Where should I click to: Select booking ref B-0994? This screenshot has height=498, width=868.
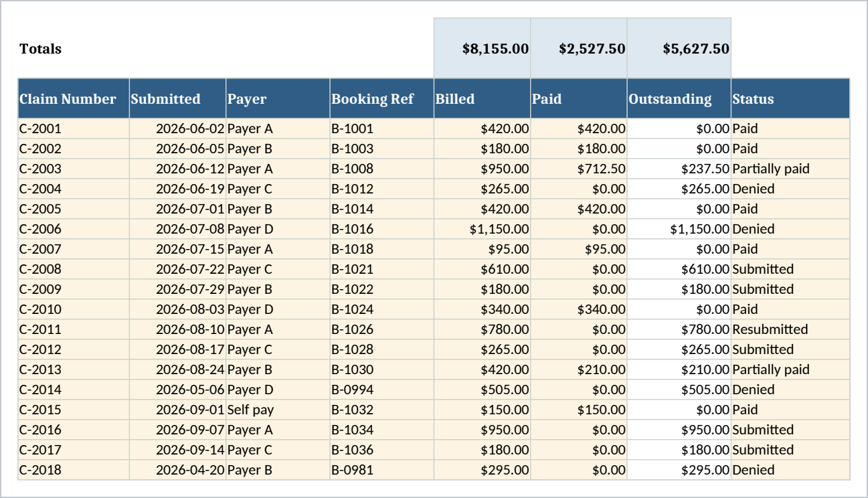pyautogui.click(x=381, y=390)
